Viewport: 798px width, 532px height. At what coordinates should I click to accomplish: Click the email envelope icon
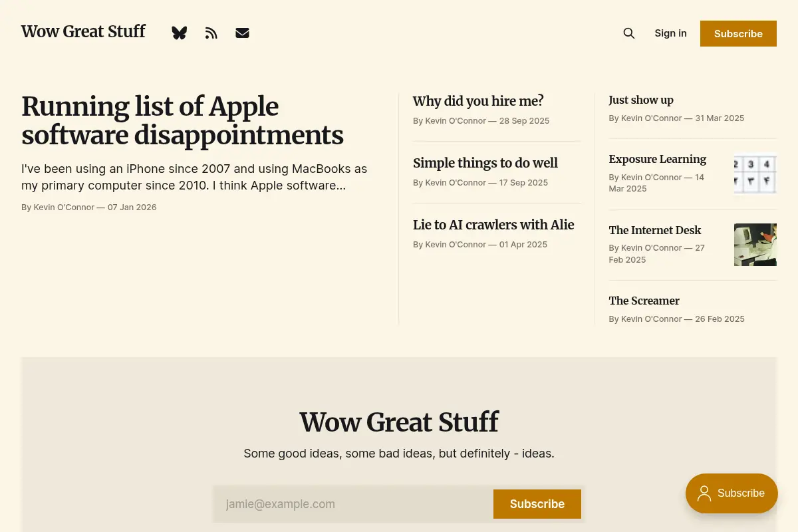(x=242, y=33)
